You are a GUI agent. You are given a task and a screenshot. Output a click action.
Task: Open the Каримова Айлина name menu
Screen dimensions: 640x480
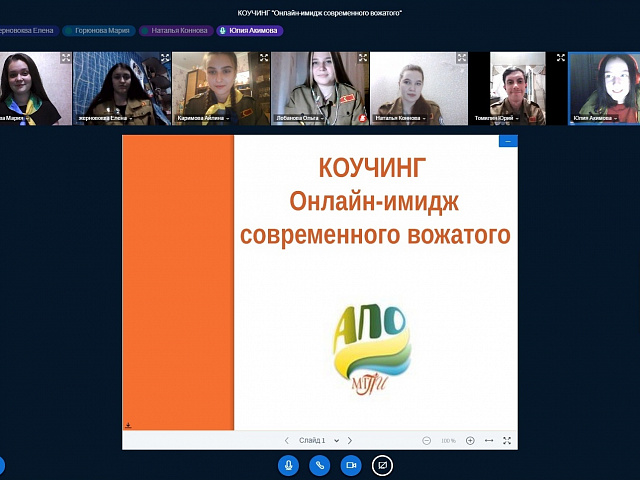[x=203, y=118]
